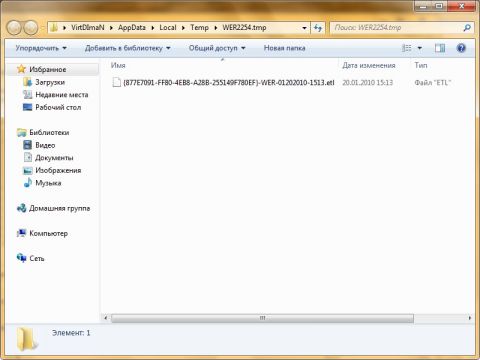Image resolution: width=480 pixels, height=360 pixels.
Task: Open Сеть label in navigation pane
Action: (x=37, y=258)
